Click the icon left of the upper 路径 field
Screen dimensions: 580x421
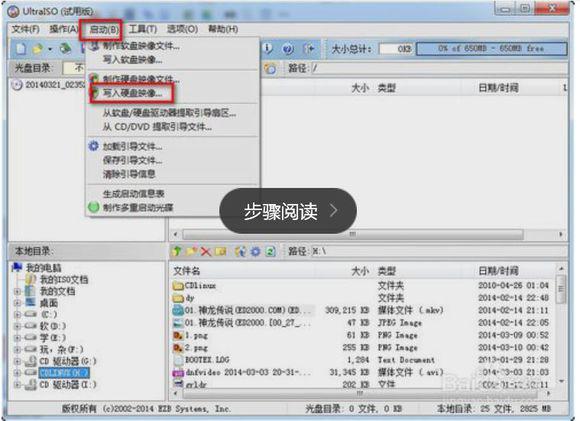[x=270, y=68]
